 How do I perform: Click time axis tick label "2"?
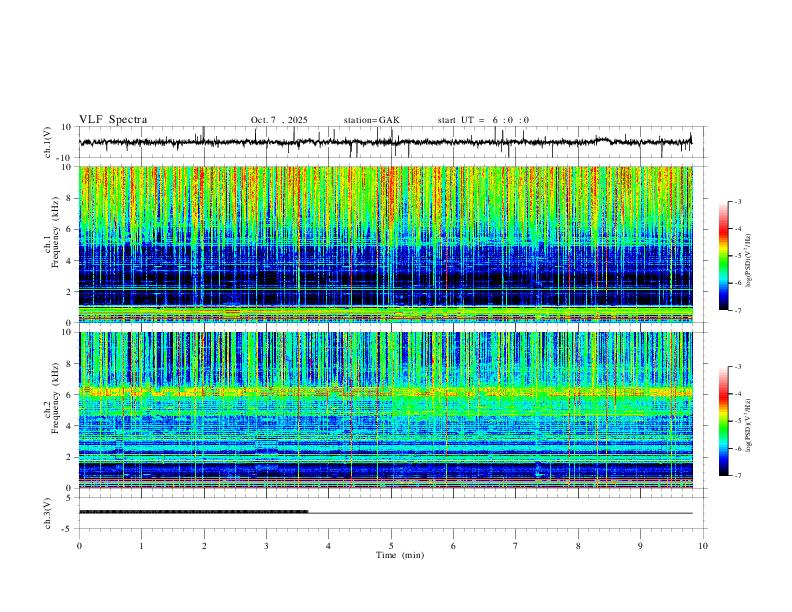coord(204,546)
